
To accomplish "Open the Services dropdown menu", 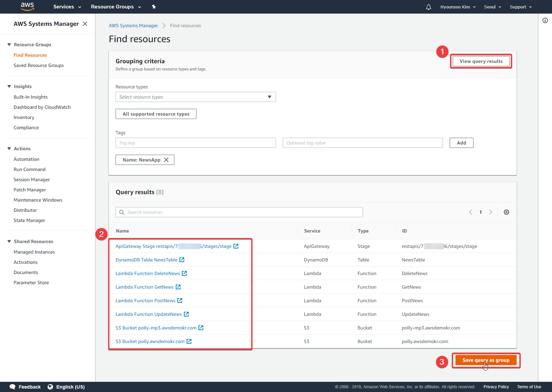I will click(x=67, y=7).
